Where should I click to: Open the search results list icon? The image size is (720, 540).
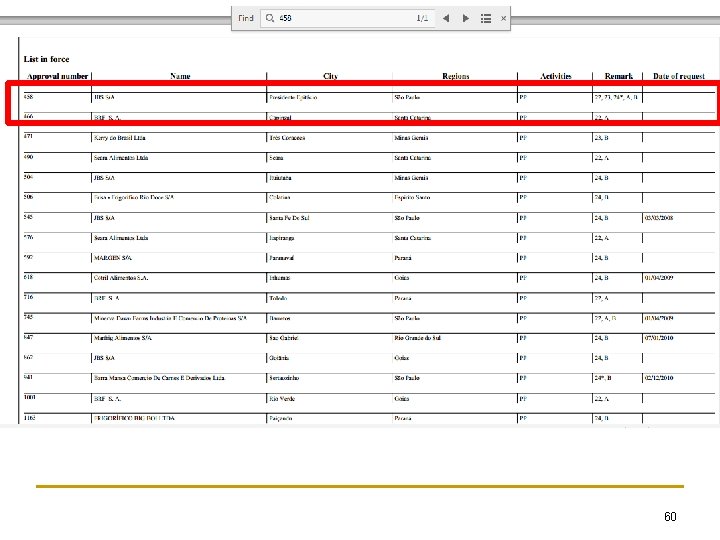click(x=486, y=18)
